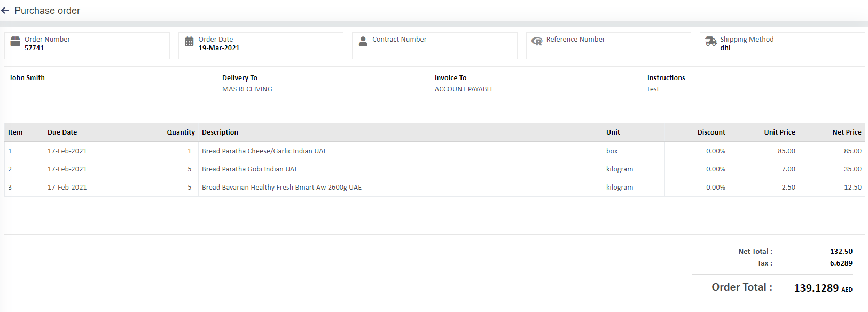Click due date of item 1

pyautogui.click(x=67, y=151)
